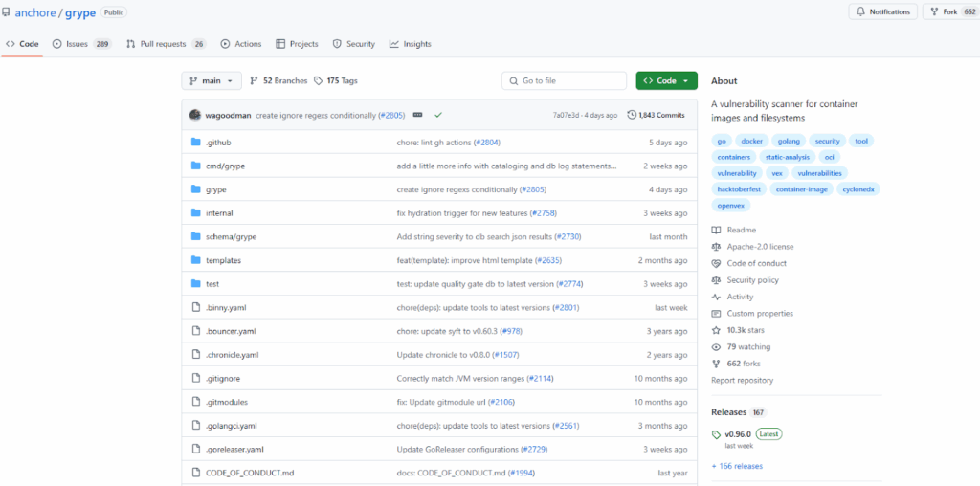View the Apache-2.0 license

click(760, 247)
